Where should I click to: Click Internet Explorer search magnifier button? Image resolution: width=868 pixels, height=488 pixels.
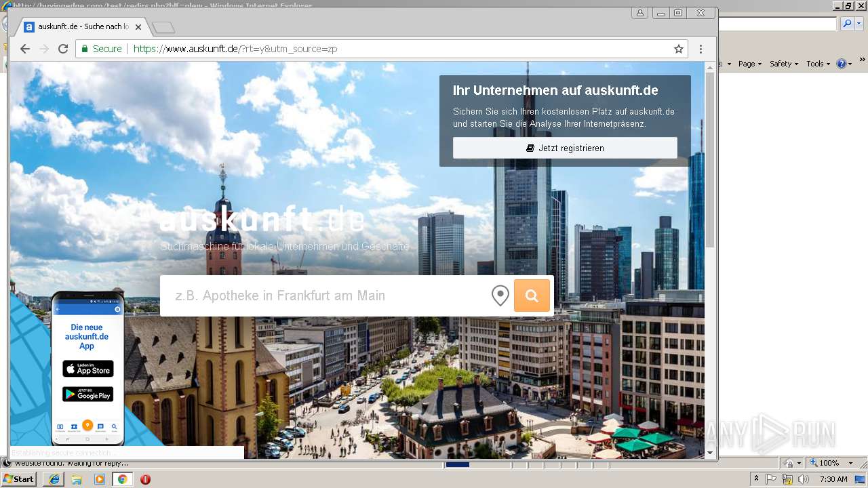tap(846, 24)
